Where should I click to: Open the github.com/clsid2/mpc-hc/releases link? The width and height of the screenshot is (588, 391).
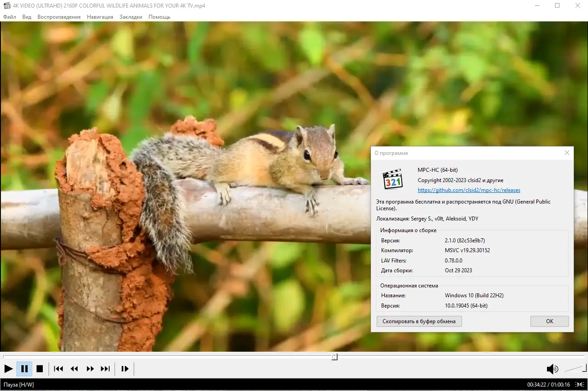[469, 190]
